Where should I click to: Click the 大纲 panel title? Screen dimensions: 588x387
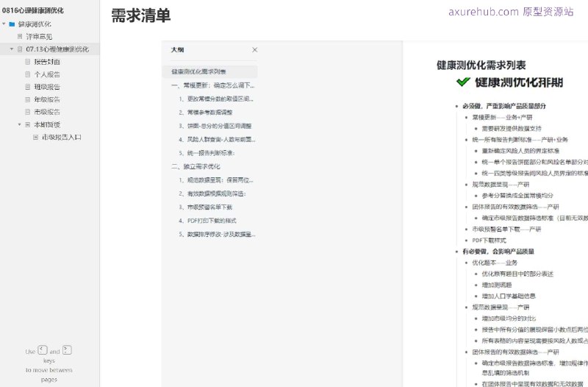pyautogui.click(x=177, y=49)
